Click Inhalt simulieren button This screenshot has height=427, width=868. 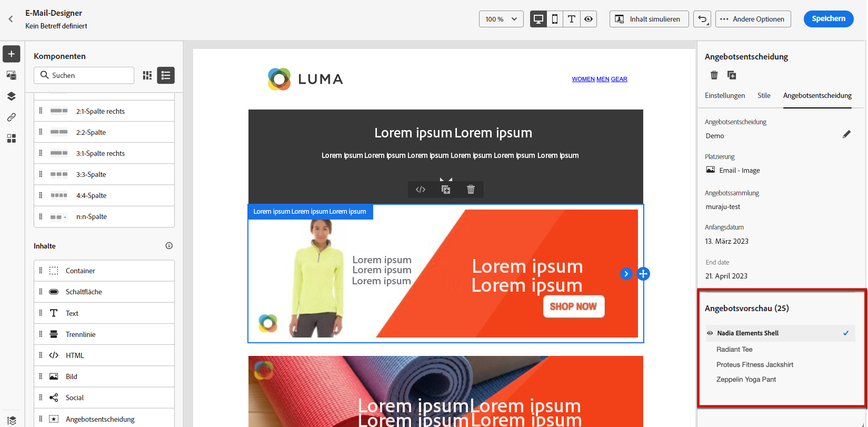[649, 19]
